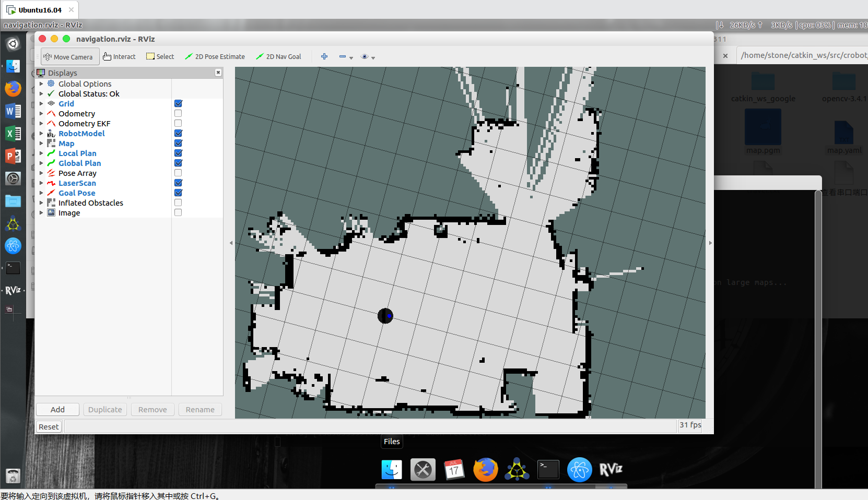Image resolution: width=868 pixels, height=500 pixels.
Task: Open Excel from left launcher
Action: click(x=13, y=134)
